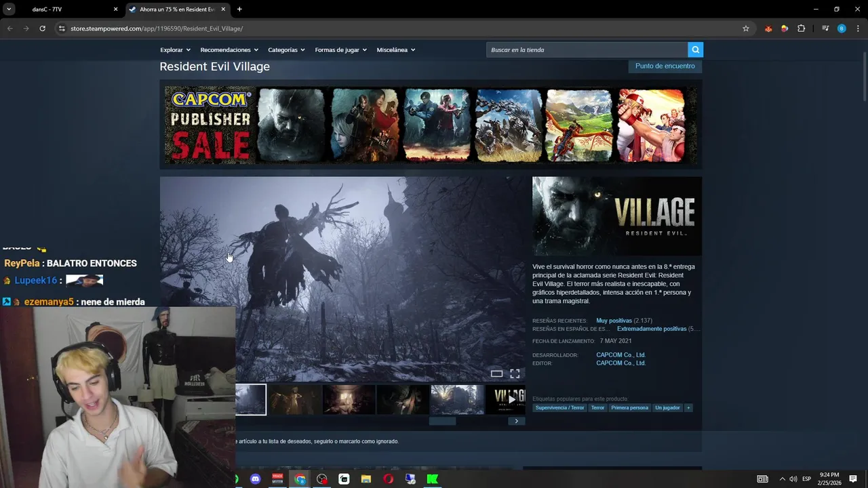Expand the Categorías menu

point(286,49)
